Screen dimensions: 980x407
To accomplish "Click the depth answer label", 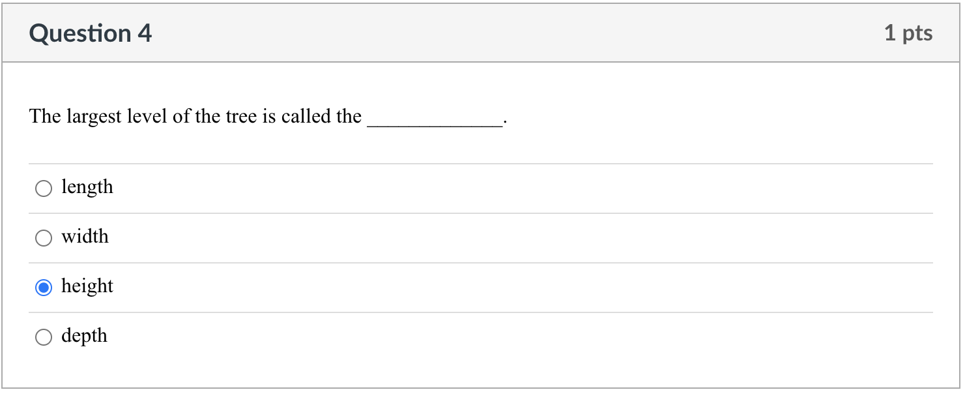I will click(84, 337).
